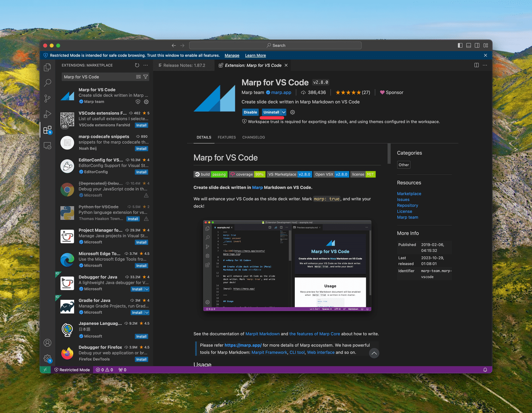The height and width of the screenshot is (413, 532).
Task: Click the Other category tag
Action: click(404, 165)
